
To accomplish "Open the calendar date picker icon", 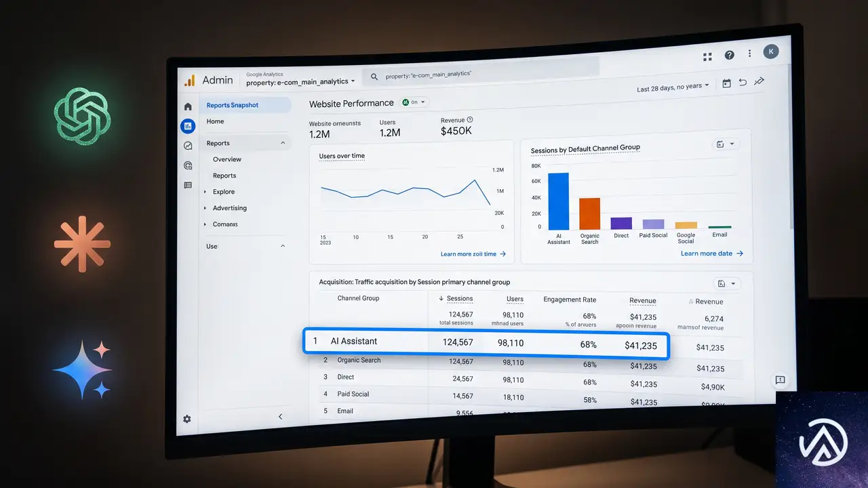I will [727, 83].
